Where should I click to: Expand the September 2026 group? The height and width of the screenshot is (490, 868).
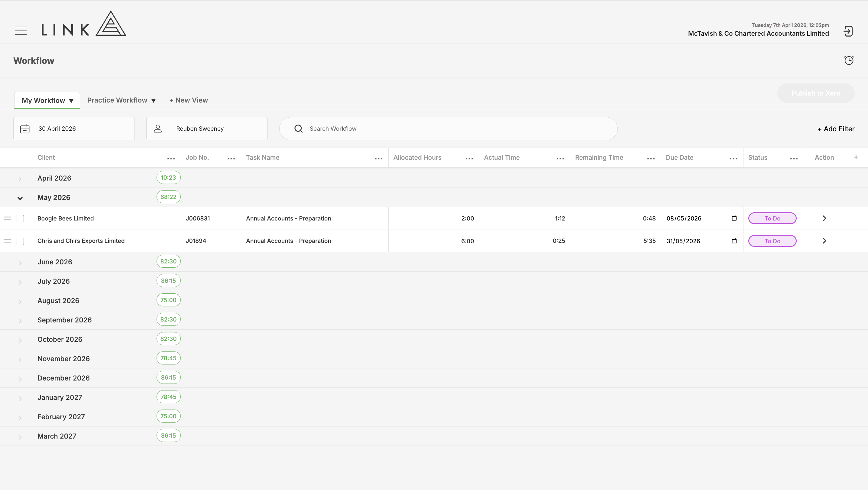(x=20, y=321)
